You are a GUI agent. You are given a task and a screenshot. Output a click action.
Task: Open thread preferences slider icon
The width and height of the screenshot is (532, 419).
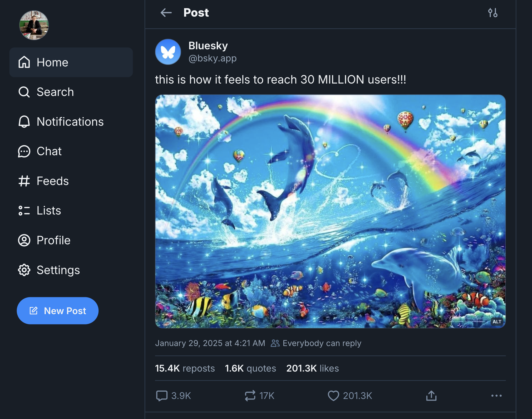pyautogui.click(x=492, y=13)
